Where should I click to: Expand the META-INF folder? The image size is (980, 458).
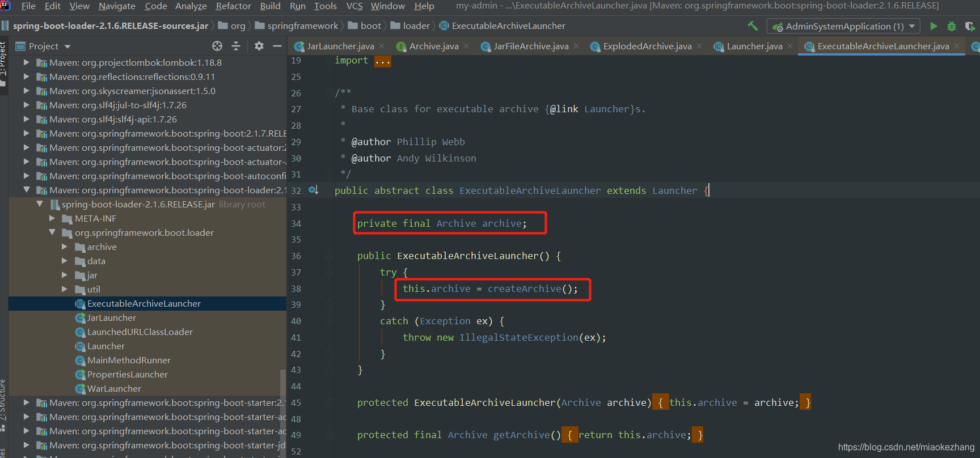point(52,218)
